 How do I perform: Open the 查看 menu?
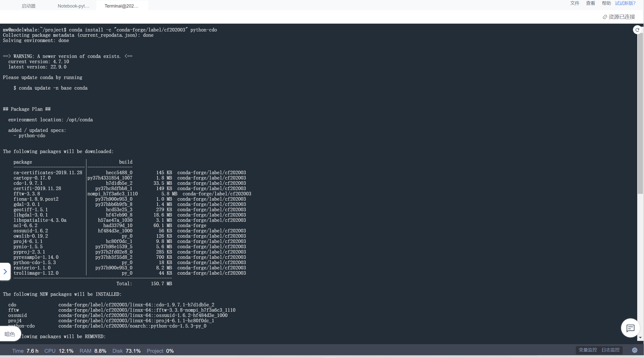[x=591, y=3]
